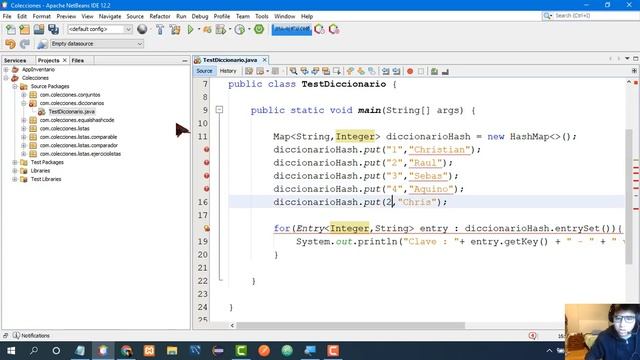Select com.colecciones.equalshashcode package
The height and width of the screenshot is (360, 640).
point(77,120)
